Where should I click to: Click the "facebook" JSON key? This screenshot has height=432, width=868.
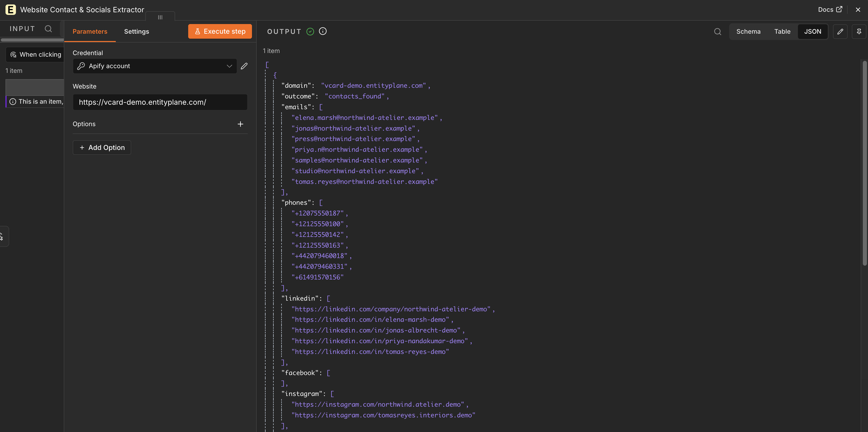[x=299, y=373]
